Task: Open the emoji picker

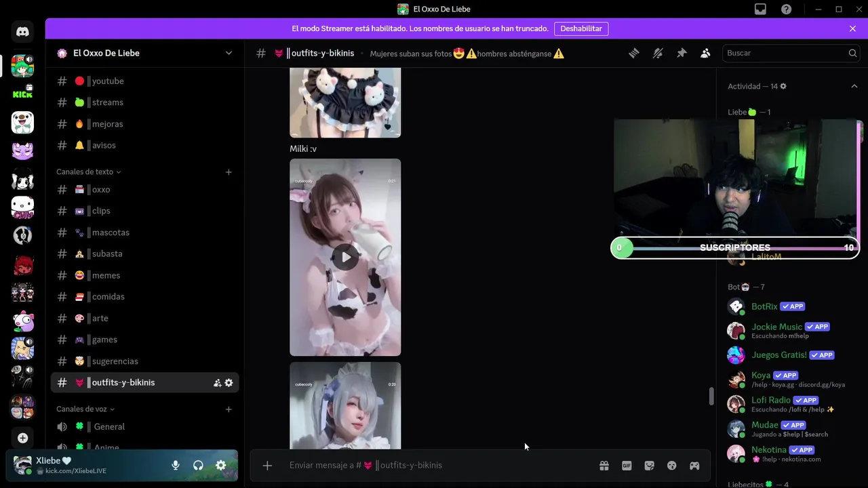Action: (671, 465)
